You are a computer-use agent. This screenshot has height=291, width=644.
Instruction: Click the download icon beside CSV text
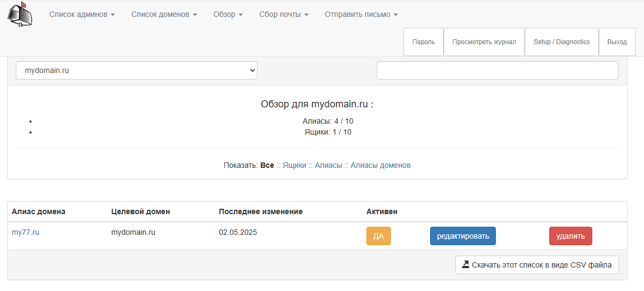(465, 265)
